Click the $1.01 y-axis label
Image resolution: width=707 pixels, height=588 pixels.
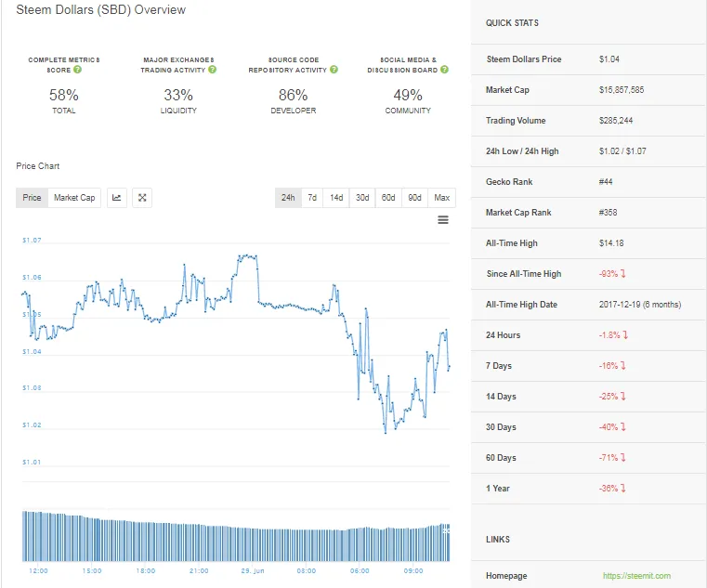coord(32,463)
